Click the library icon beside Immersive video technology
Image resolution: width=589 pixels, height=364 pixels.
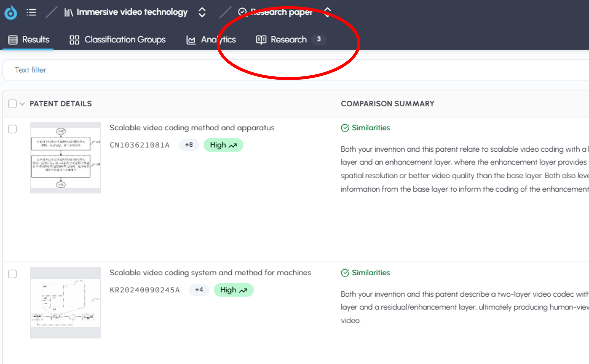pos(69,12)
